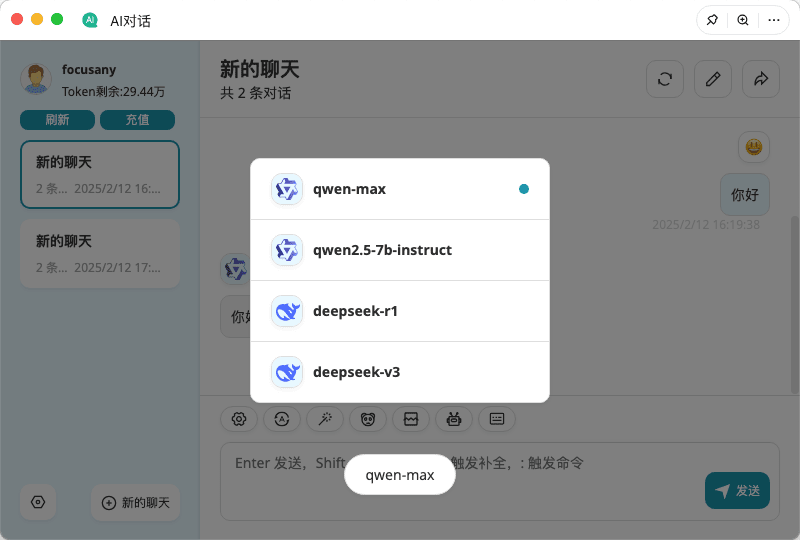800x540 pixels.
Task: Click the AI对话 app logo icon
Action: (90, 20)
